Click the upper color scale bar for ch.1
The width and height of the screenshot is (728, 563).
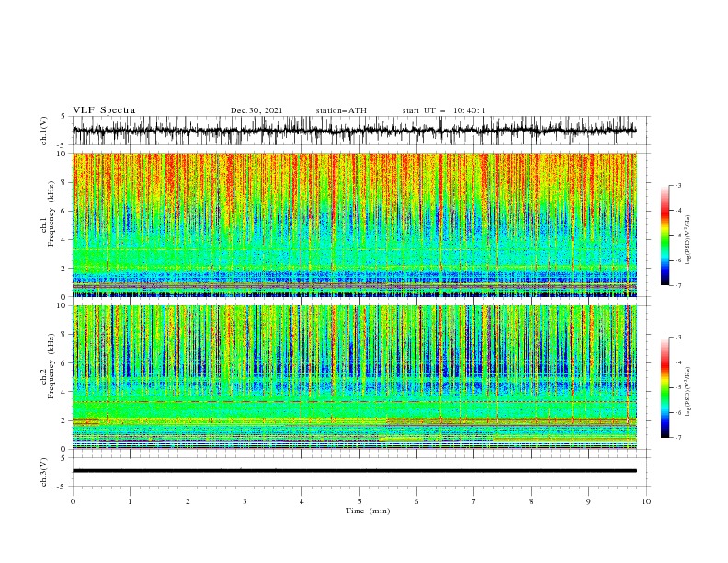tap(665, 235)
